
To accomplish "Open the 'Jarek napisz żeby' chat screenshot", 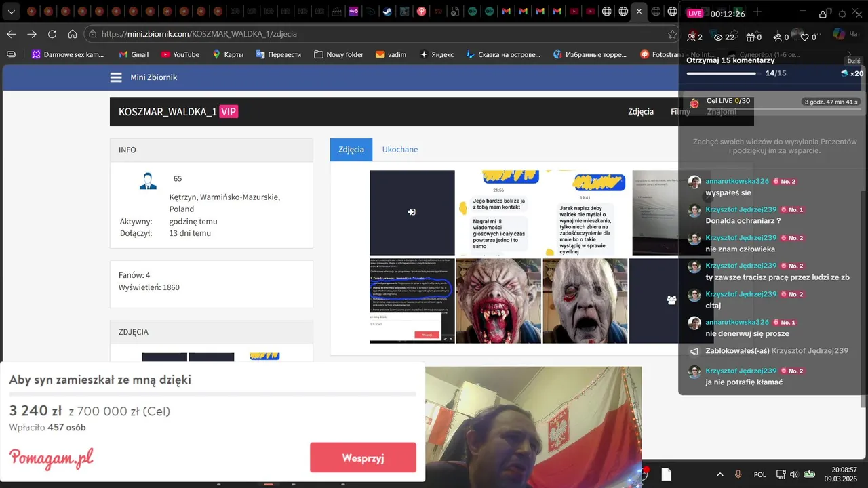I will click(x=585, y=212).
